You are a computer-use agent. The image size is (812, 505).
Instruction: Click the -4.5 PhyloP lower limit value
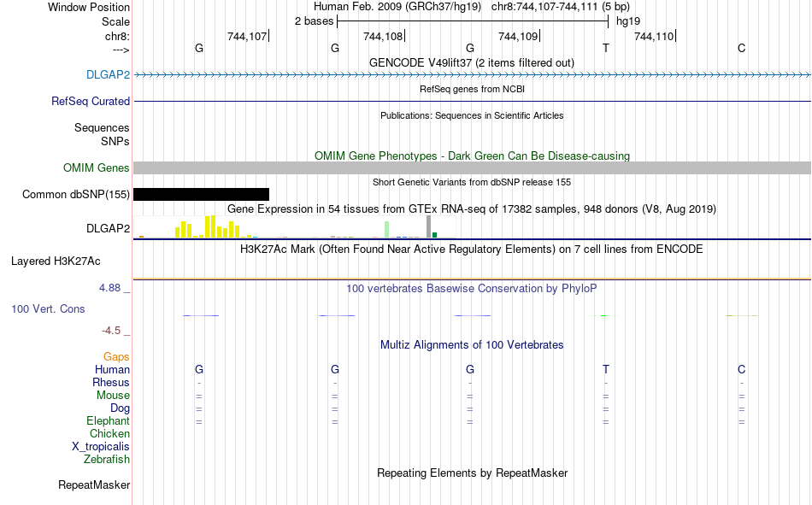[111, 331]
